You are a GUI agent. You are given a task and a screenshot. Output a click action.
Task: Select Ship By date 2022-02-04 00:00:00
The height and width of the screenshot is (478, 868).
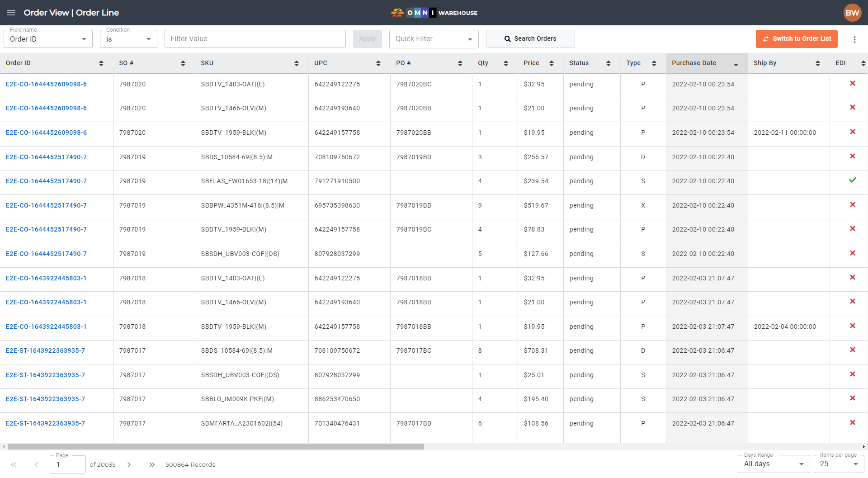coord(785,327)
